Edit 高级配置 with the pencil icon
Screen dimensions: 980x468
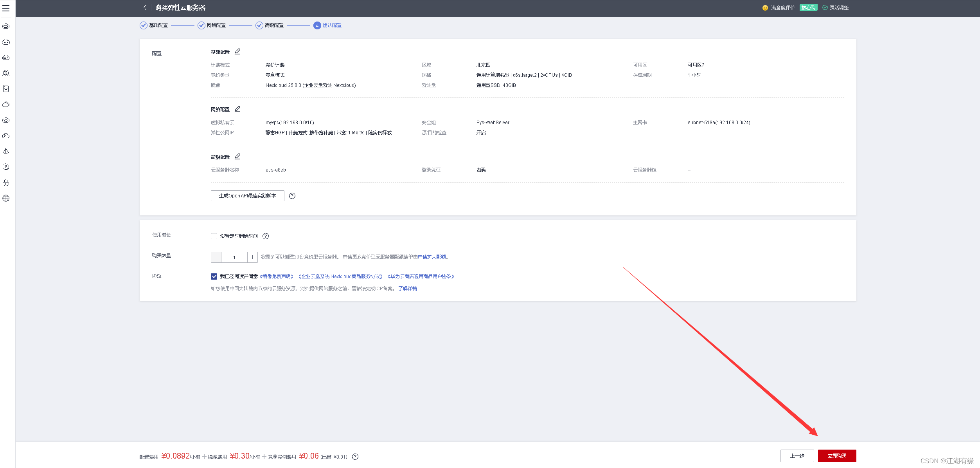click(x=237, y=156)
